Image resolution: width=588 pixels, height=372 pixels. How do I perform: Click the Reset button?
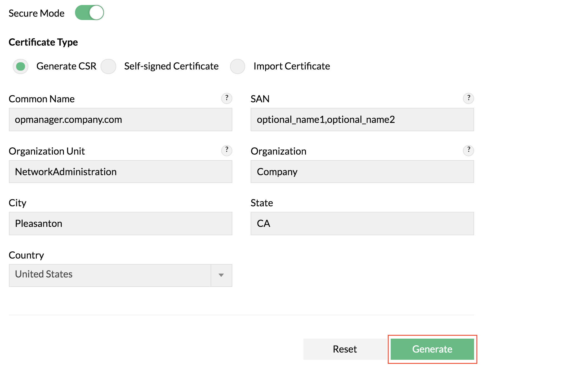(345, 349)
